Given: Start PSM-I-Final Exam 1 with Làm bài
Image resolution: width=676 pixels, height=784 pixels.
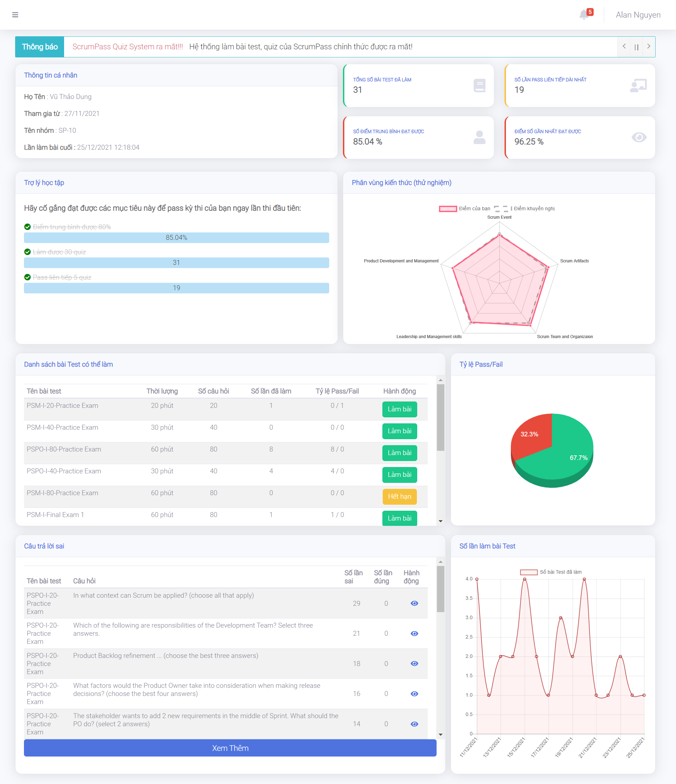Looking at the screenshot, I should tap(400, 518).
